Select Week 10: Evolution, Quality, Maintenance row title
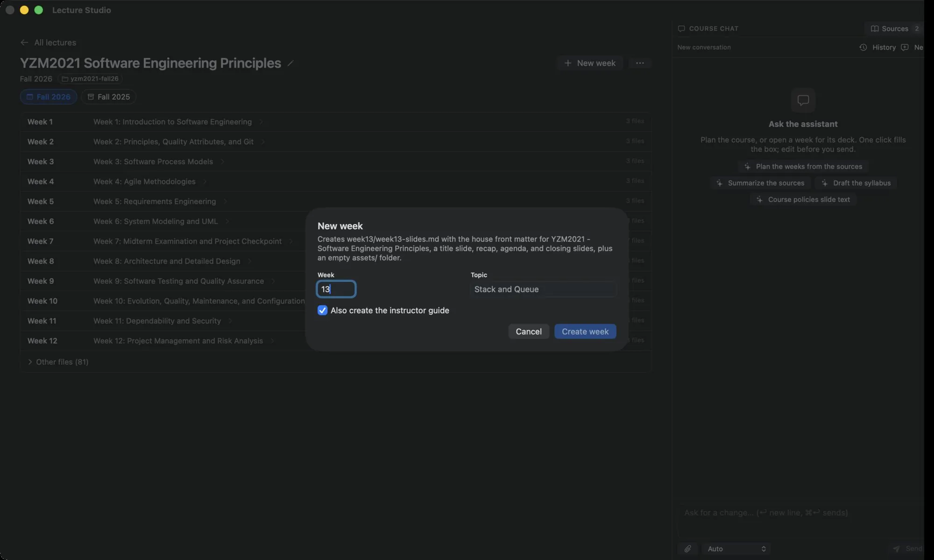Image resolution: width=934 pixels, height=560 pixels. pyautogui.click(x=199, y=301)
